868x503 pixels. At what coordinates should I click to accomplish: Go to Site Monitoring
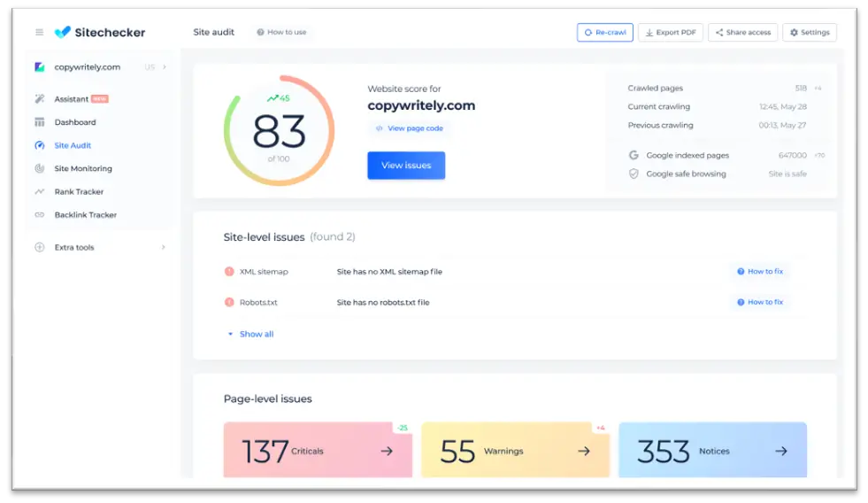coord(83,168)
